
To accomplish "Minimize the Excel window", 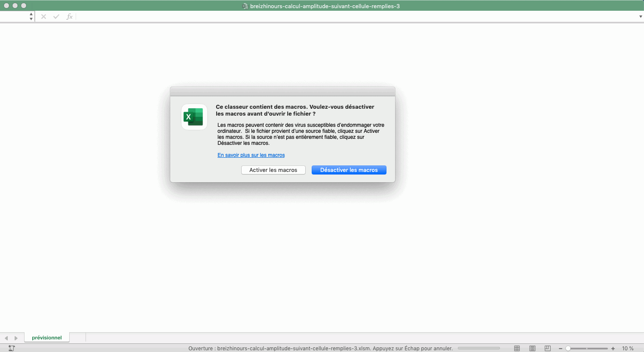I will (15, 6).
